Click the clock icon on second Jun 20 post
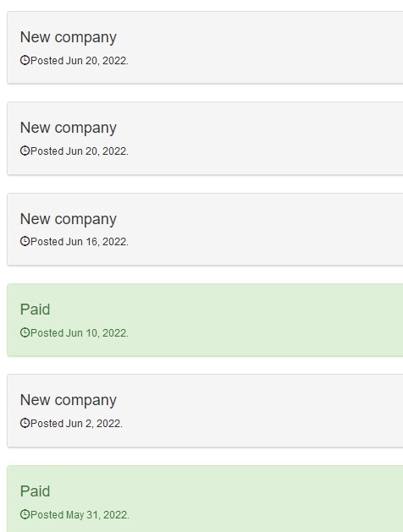Image resolution: width=403 pixels, height=532 pixels. (x=25, y=151)
